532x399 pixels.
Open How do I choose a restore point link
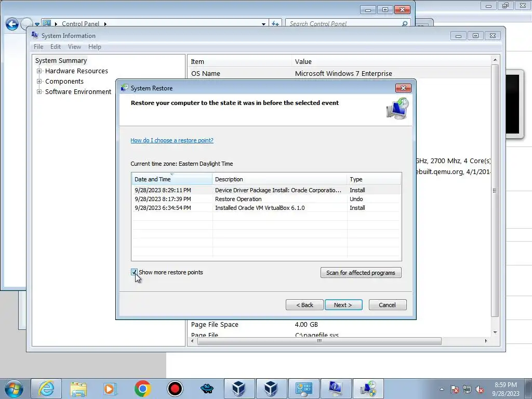pyautogui.click(x=172, y=140)
